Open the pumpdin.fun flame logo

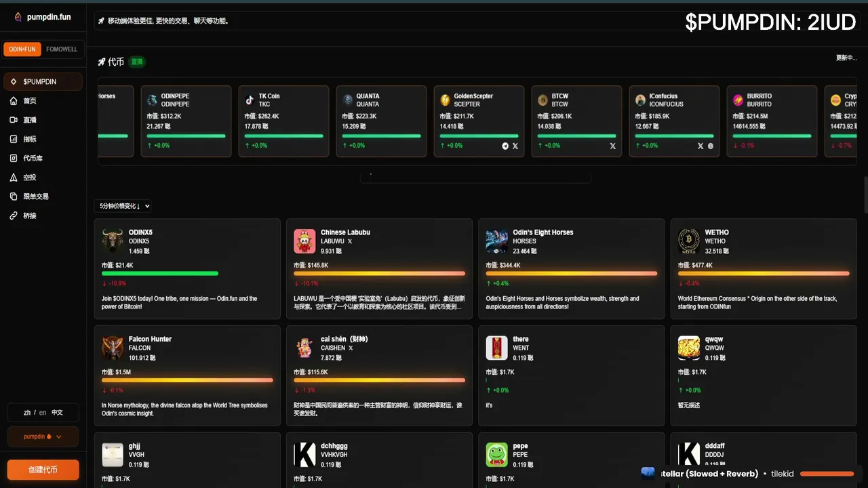pos(18,17)
